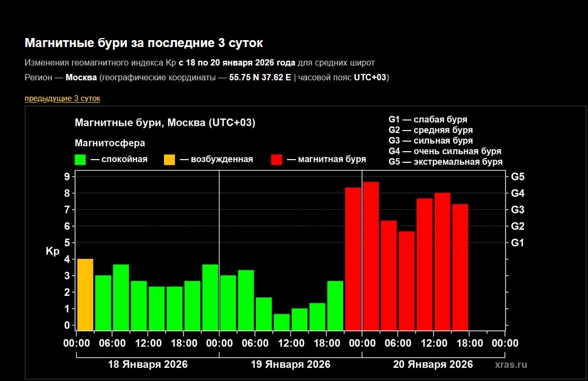Click the xras.ru watermark
Screen dimensions: 588x381
[x=511, y=365]
